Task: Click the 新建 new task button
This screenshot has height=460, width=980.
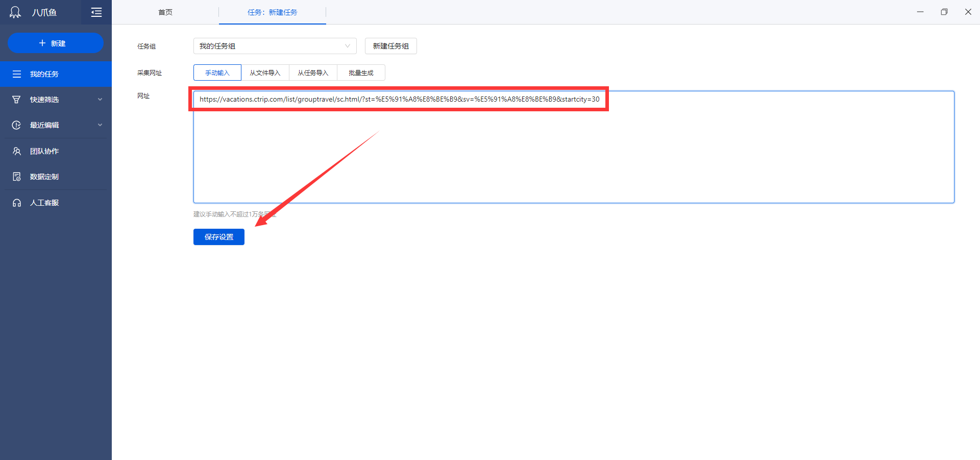Action: 56,43
